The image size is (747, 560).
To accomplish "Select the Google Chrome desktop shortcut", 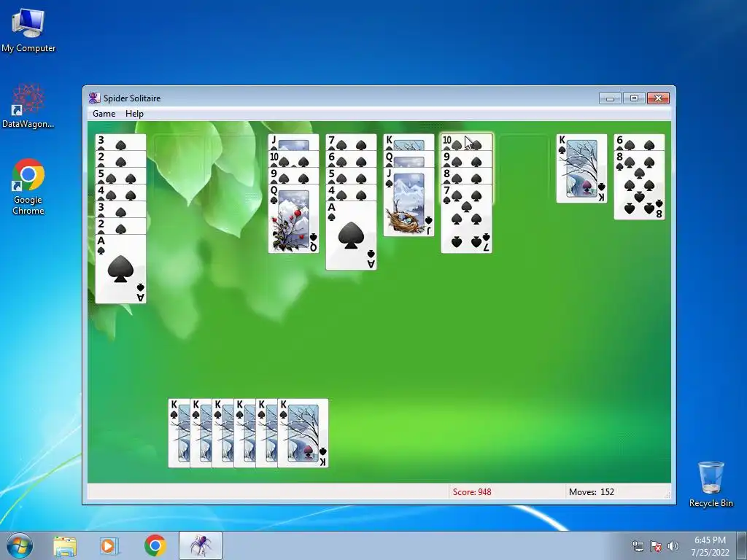I will point(28,186).
